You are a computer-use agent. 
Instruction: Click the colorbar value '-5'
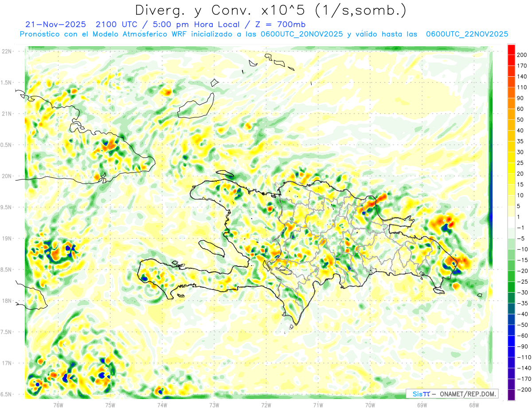click(x=520, y=238)
